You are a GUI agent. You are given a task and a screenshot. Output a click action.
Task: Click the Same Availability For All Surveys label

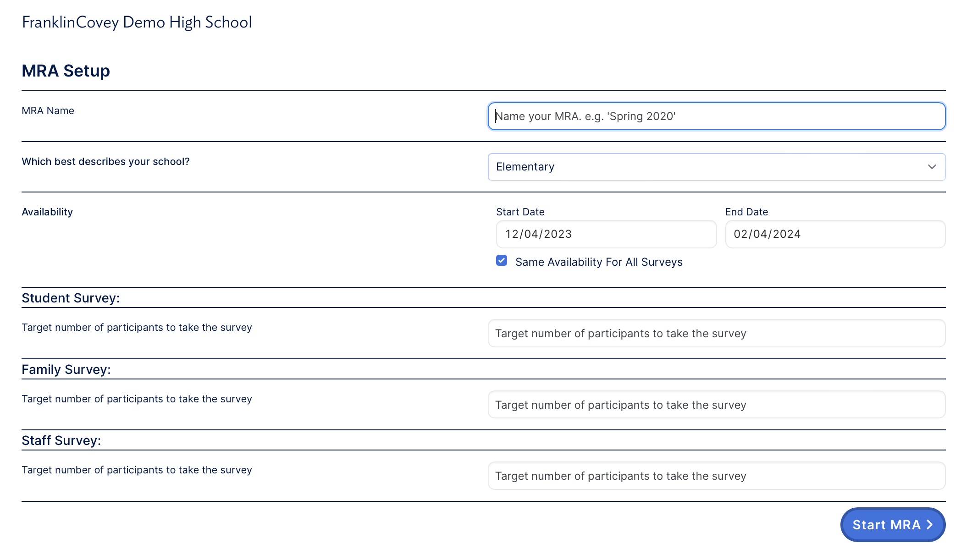(x=599, y=262)
